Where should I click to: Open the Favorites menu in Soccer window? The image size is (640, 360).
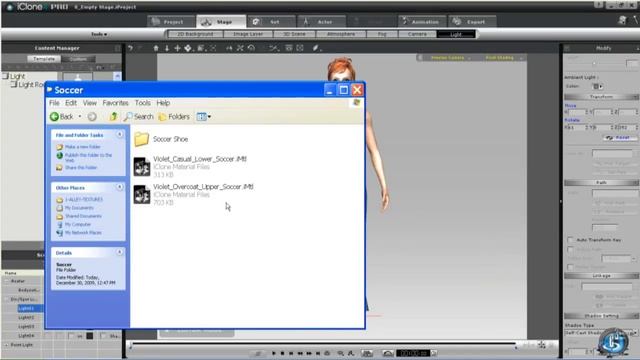tap(116, 103)
